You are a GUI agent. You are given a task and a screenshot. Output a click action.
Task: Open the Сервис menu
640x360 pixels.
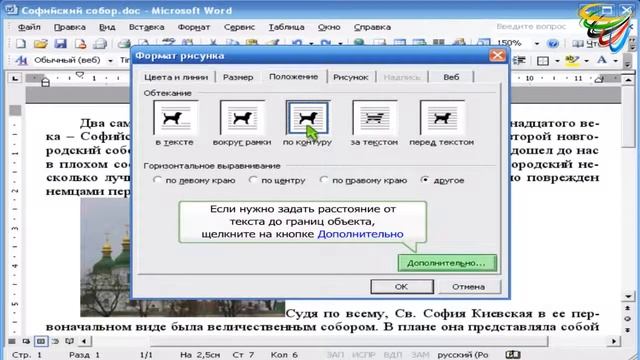[239, 27]
